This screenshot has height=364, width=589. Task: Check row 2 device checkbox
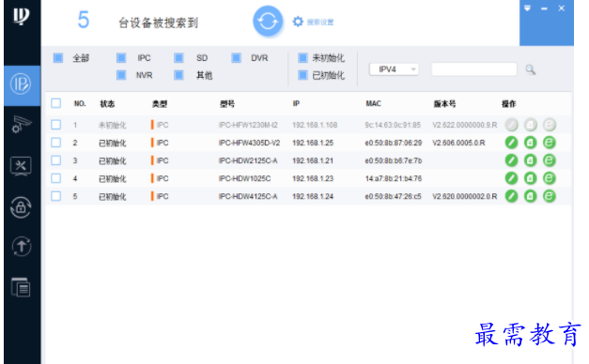pos(56,143)
